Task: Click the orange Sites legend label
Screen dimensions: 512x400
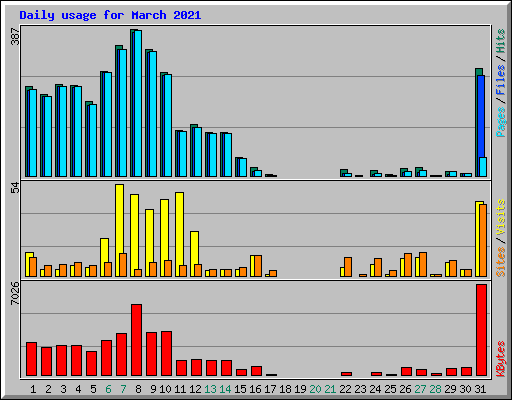Action: pos(501,262)
